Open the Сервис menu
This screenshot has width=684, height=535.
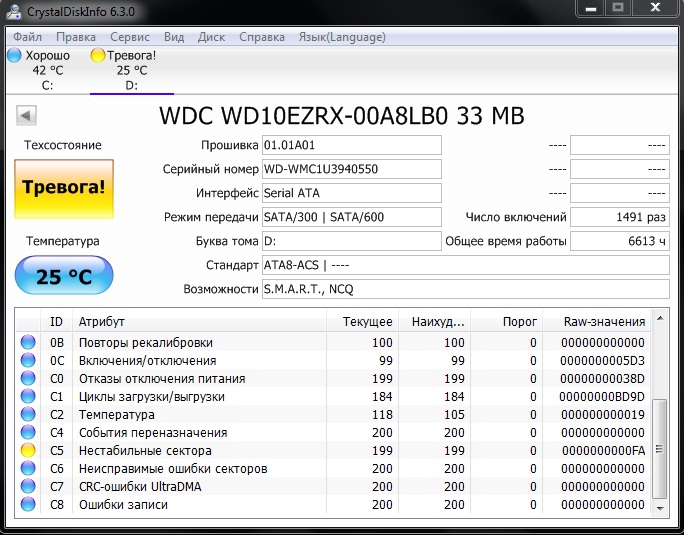pyautogui.click(x=130, y=37)
